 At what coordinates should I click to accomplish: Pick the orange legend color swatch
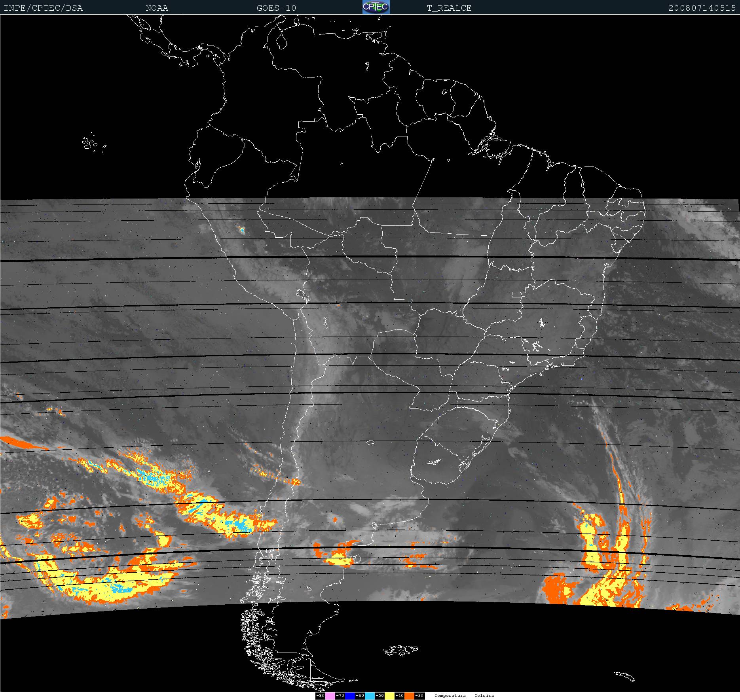409,696
